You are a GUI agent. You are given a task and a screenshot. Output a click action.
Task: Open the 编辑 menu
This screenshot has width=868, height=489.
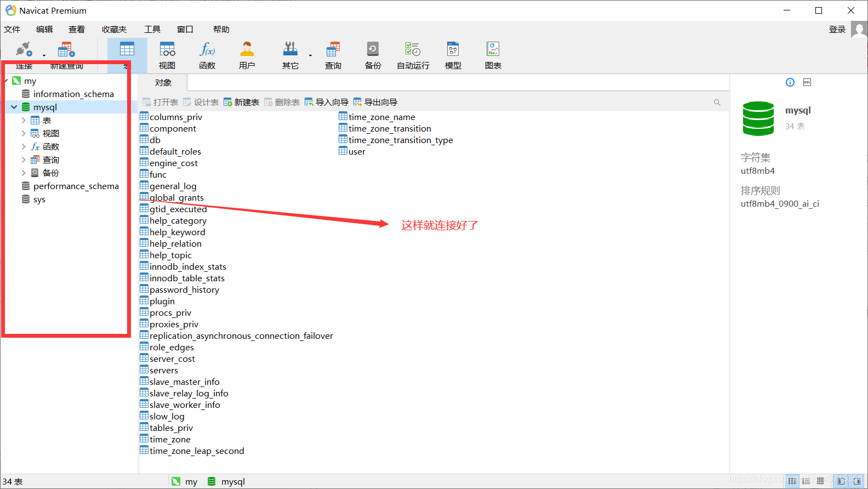click(44, 30)
